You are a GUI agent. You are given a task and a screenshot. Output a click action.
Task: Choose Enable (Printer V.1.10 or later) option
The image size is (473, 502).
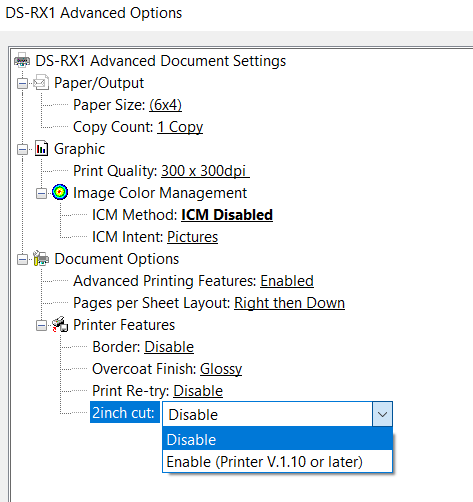pos(277,462)
